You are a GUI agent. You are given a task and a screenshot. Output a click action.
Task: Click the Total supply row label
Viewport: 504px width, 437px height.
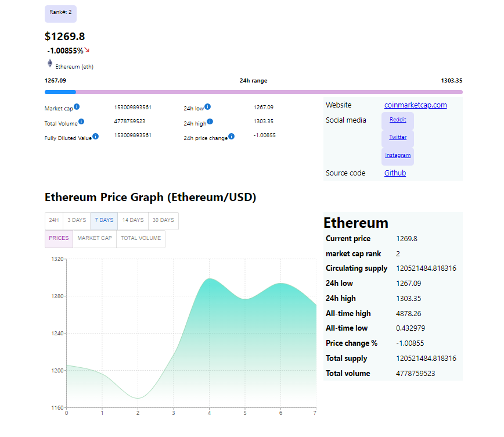(x=347, y=359)
